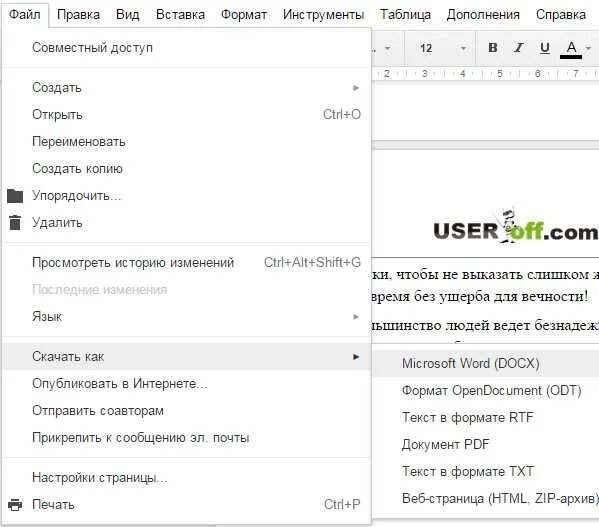599x527 pixels.
Task: Open the Справка menu
Action: click(x=561, y=15)
